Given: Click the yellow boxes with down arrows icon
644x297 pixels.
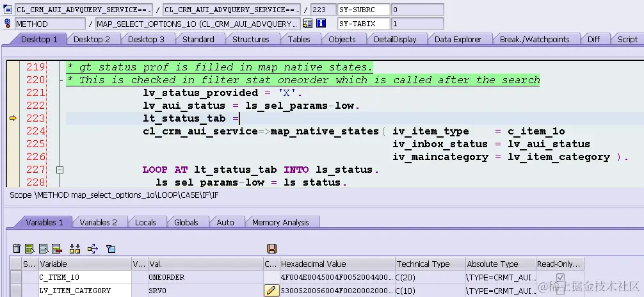Looking at the screenshot, I should [75, 248].
